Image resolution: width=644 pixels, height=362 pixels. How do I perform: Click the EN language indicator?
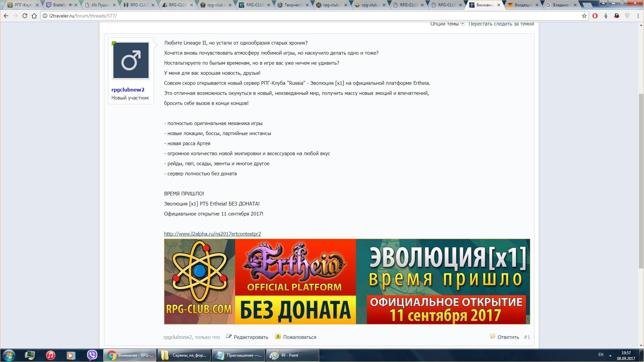pos(601,355)
